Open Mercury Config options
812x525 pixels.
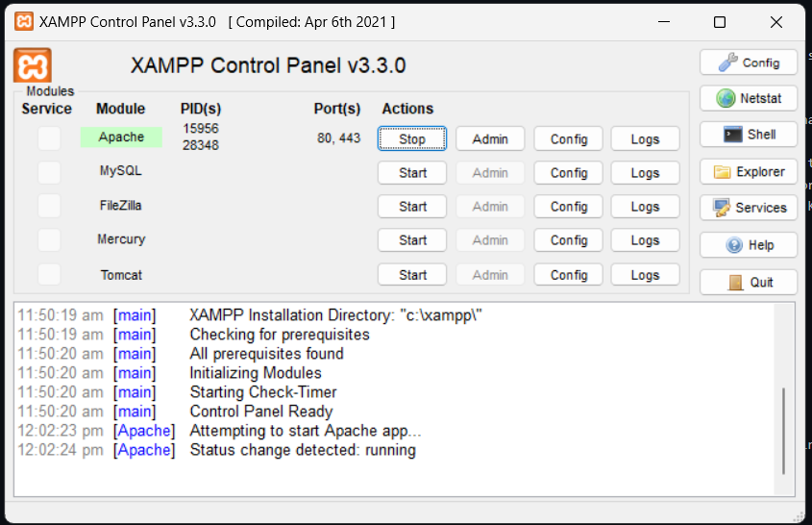569,240
